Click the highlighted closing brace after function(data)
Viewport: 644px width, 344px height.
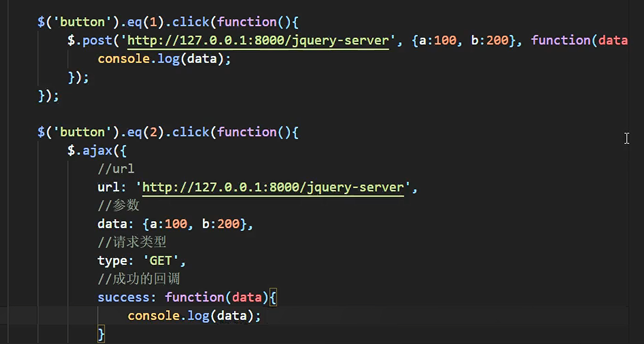[273, 297]
